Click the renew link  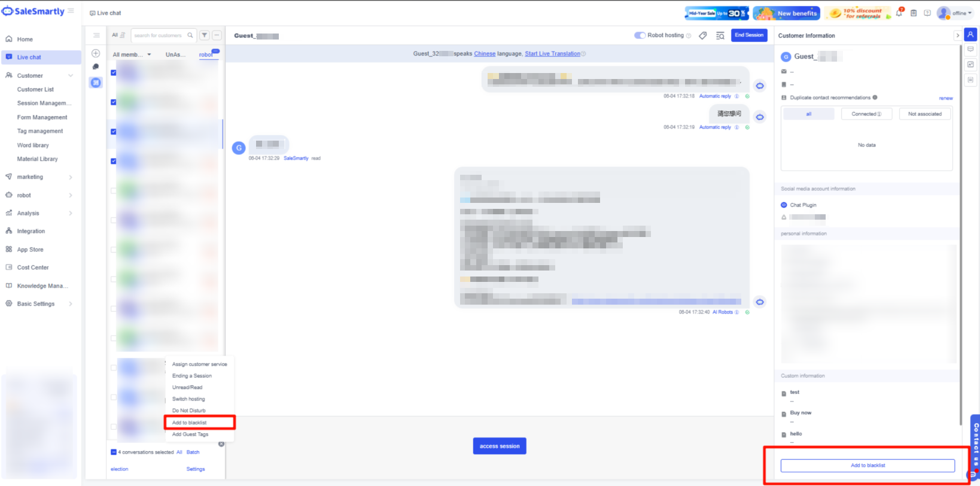946,98
